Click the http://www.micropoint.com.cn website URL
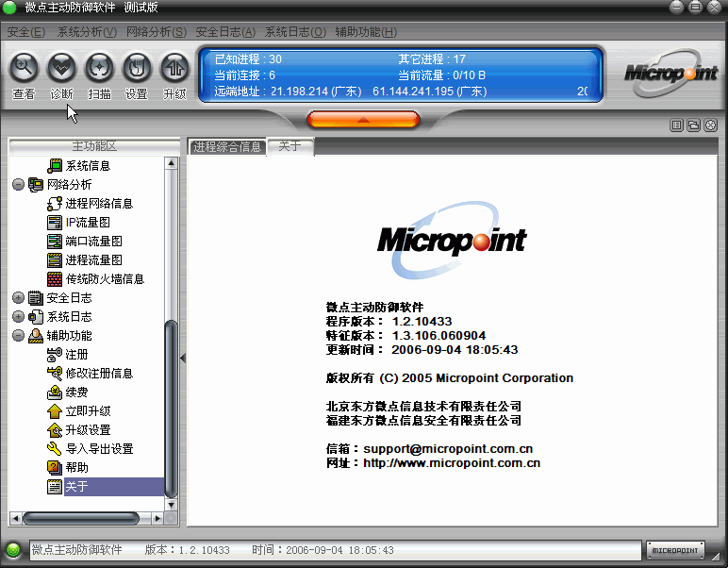Viewport: 728px width, 568px height. [x=452, y=463]
